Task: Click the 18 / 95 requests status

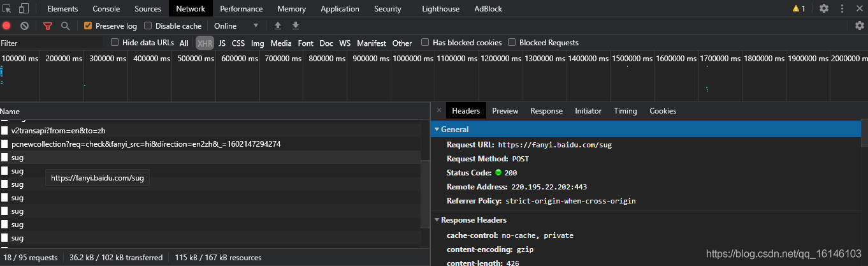Action: (x=32, y=258)
